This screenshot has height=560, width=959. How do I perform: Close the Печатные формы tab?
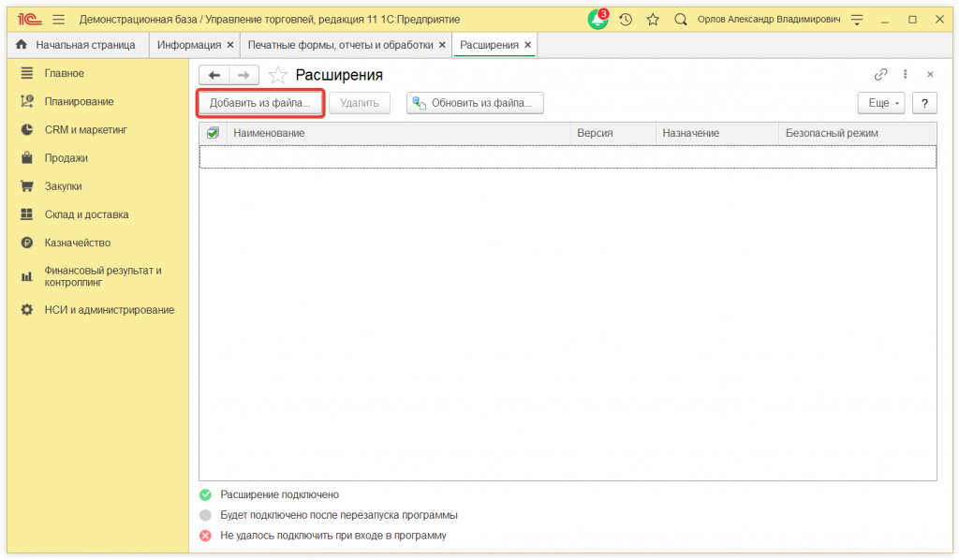click(442, 45)
